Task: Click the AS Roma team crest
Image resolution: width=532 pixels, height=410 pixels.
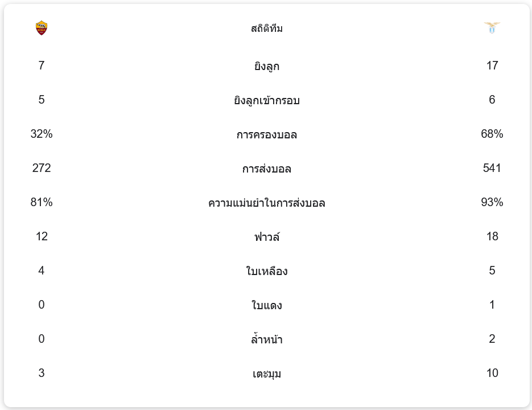Action: click(42, 28)
